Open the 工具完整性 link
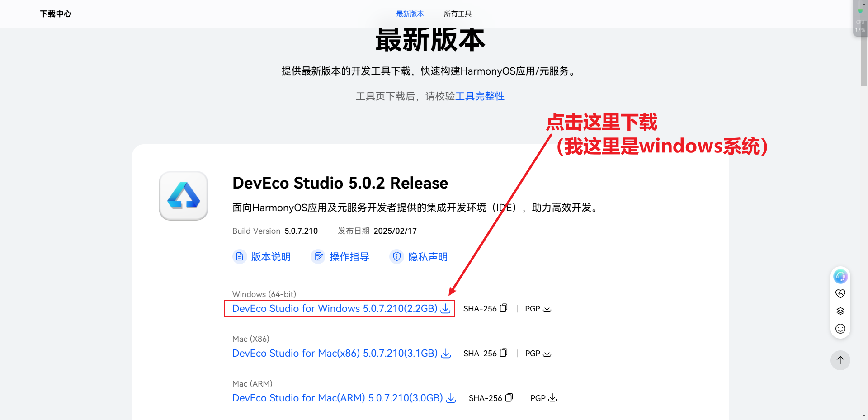The image size is (868, 420). pyautogui.click(x=480, y=96)
